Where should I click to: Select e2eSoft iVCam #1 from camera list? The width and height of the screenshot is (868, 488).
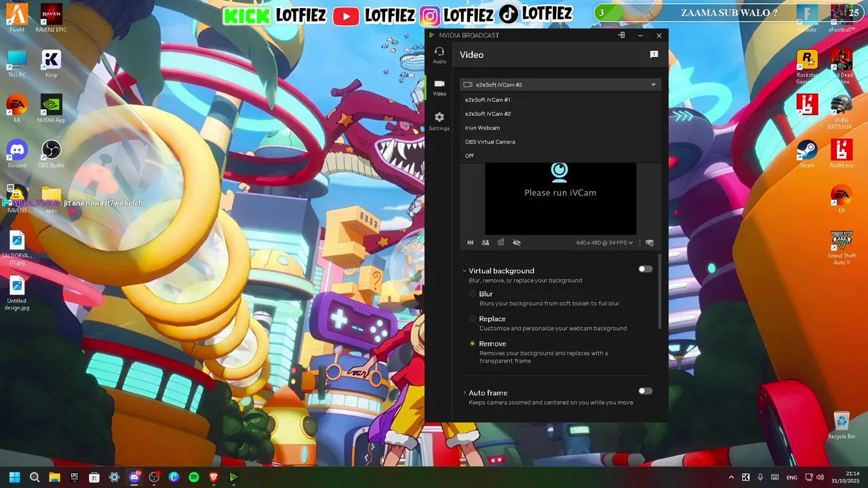560,100
